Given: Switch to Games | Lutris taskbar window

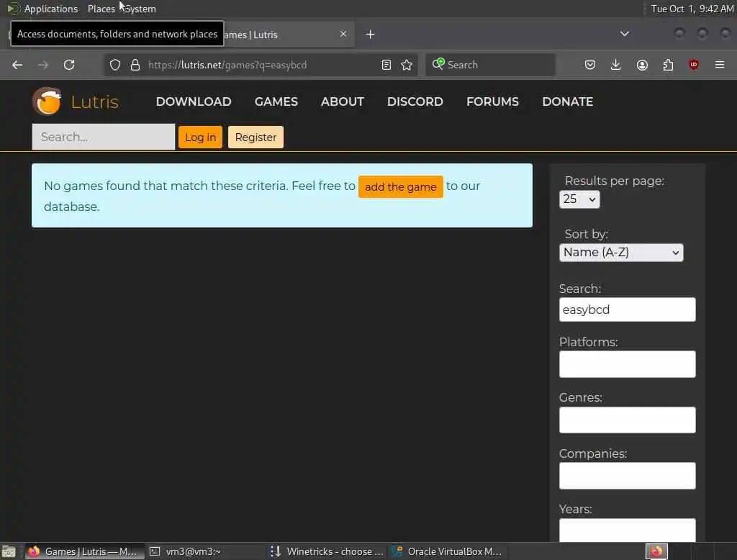Looking at the screenshot, I should pyautogui.click(x=83, y=551).
